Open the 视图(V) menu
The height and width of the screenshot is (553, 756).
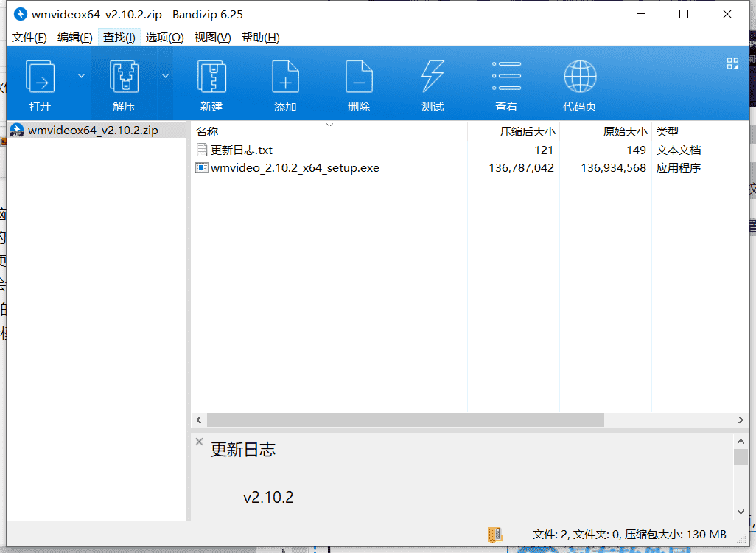(213, 38)
